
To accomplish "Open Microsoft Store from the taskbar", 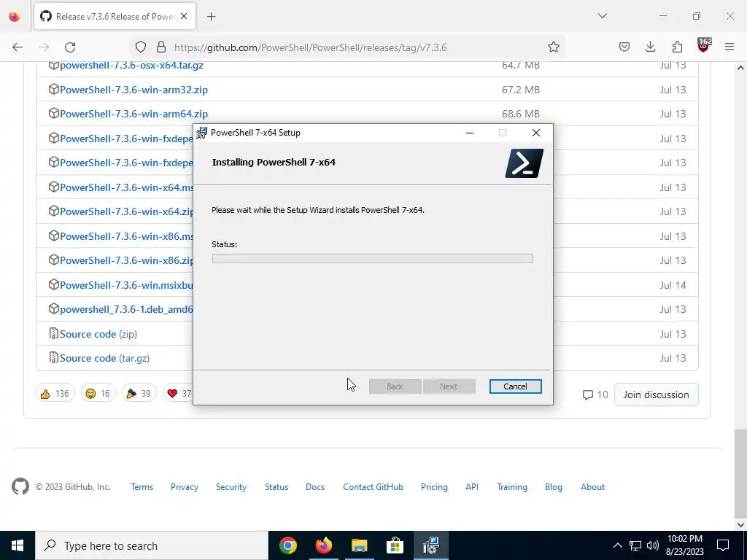I will tap(395, 545).
